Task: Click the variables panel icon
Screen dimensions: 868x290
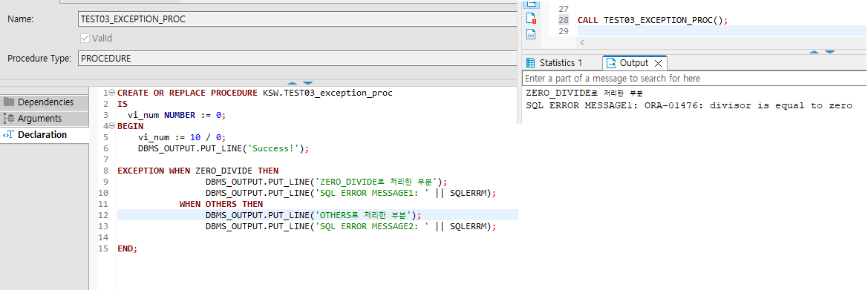Action: click(531, 34)
